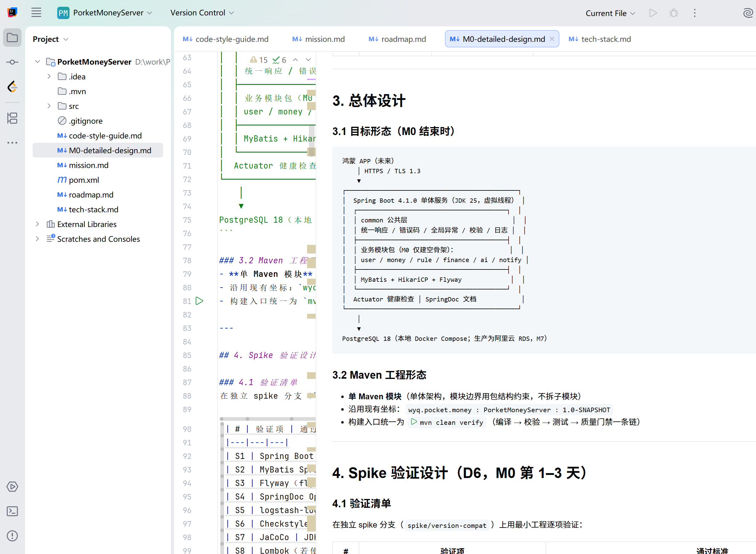756x554 pixels.
Task: Click the '4.1 验证清单' preview heading
Action: click(361, 503)
